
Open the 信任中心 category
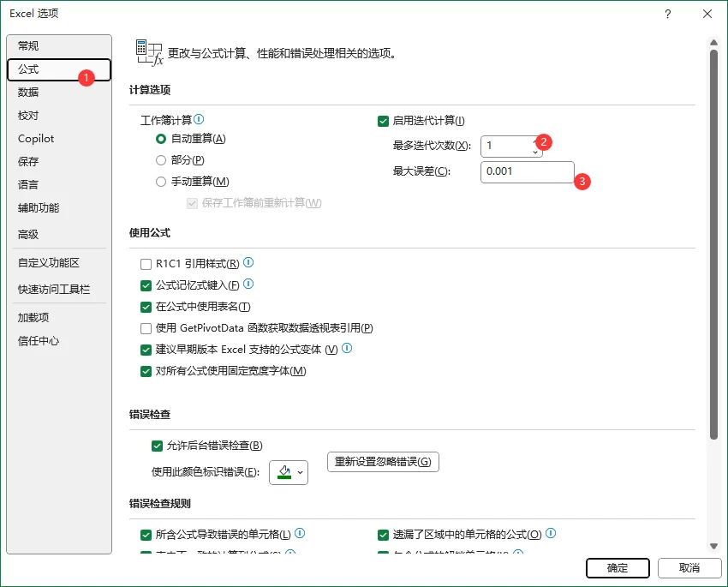tap(59, 341)
